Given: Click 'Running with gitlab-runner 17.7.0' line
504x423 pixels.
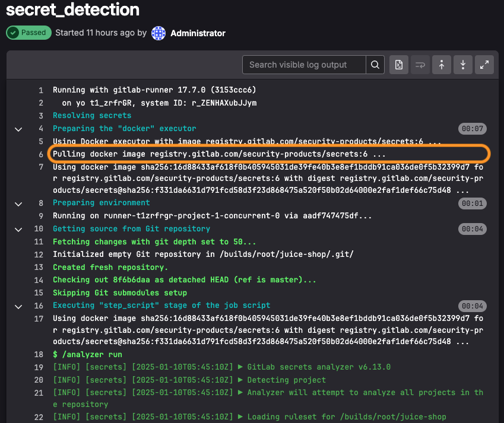Looking at the screenshot, I should click(154, 90).
